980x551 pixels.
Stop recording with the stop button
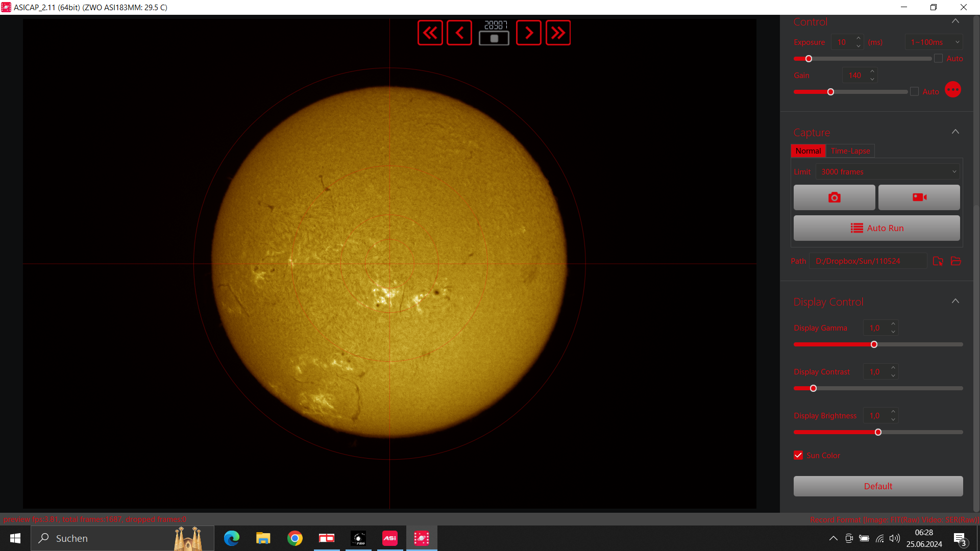pyautogui.click(x=494, y=38)
